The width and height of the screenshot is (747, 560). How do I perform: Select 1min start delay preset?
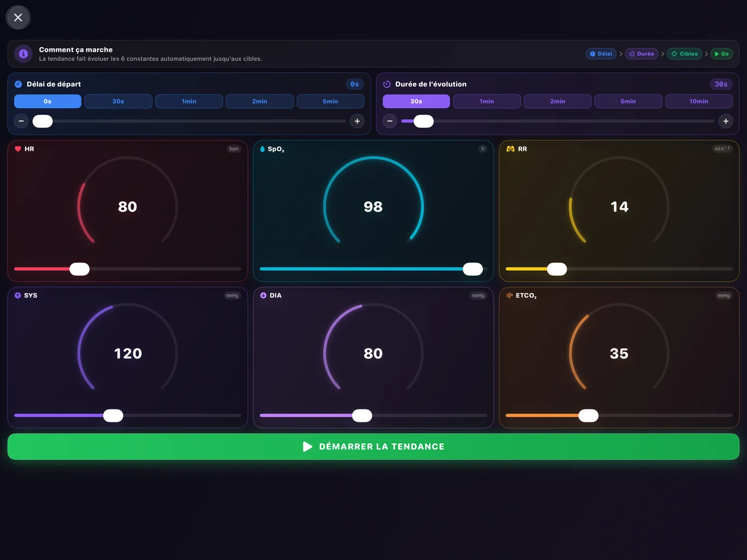coord(189,101)
